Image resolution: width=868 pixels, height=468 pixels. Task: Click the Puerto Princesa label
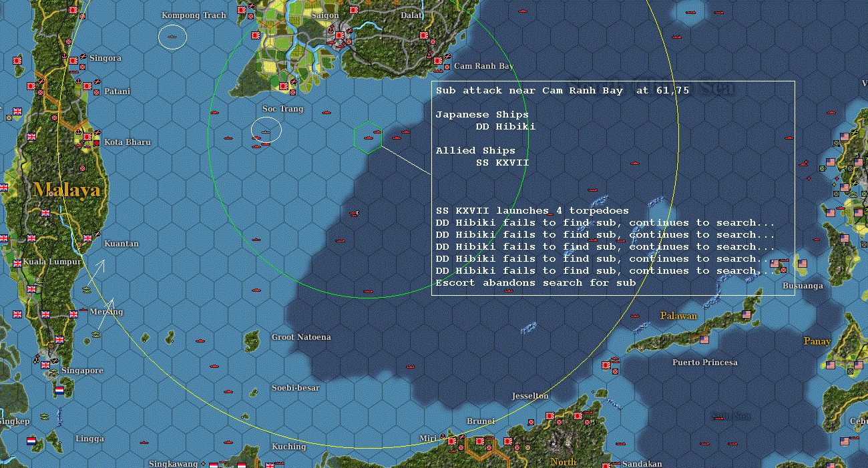pyautogui.click(x=705, y=363)
